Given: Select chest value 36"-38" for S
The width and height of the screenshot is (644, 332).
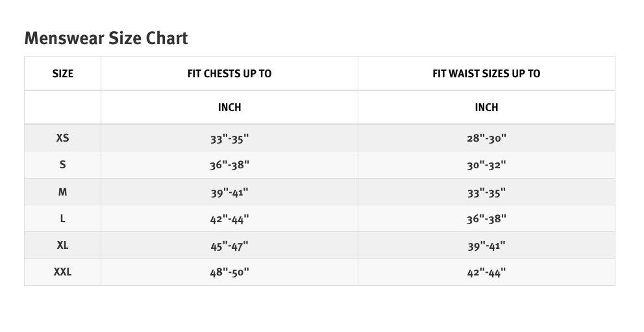Looking at the screenshot, I should click(x=229, y=165).
